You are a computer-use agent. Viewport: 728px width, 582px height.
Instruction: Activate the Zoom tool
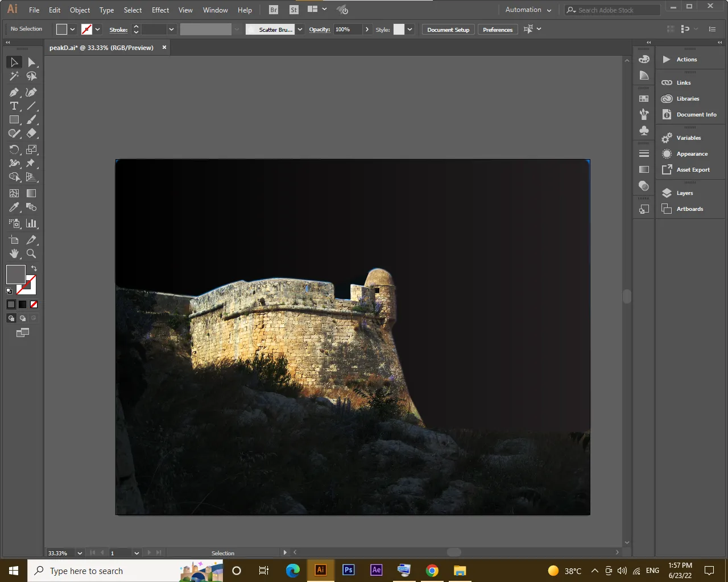coord(32,253)
